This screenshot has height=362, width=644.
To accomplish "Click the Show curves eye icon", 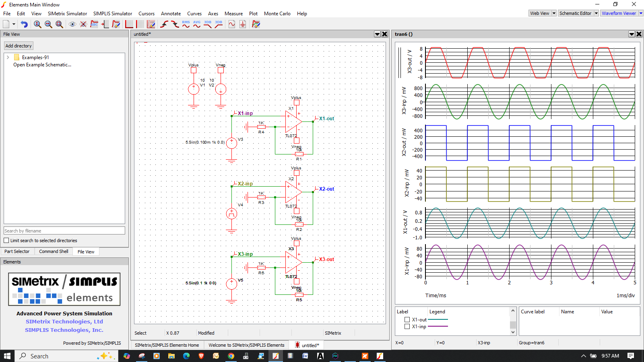I will [72, 24].
